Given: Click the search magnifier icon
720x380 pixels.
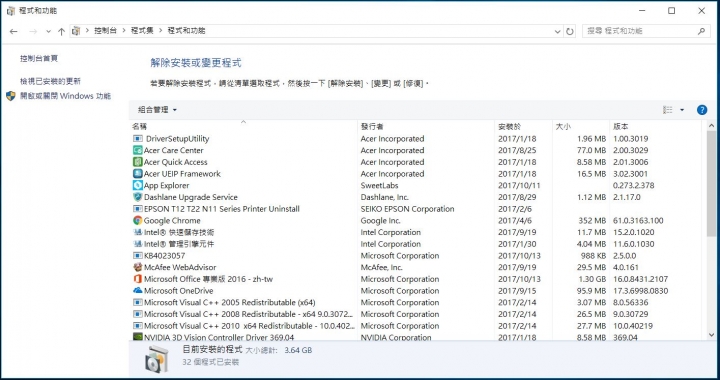Looking at the screenshot, I should [x=701, y=31].
